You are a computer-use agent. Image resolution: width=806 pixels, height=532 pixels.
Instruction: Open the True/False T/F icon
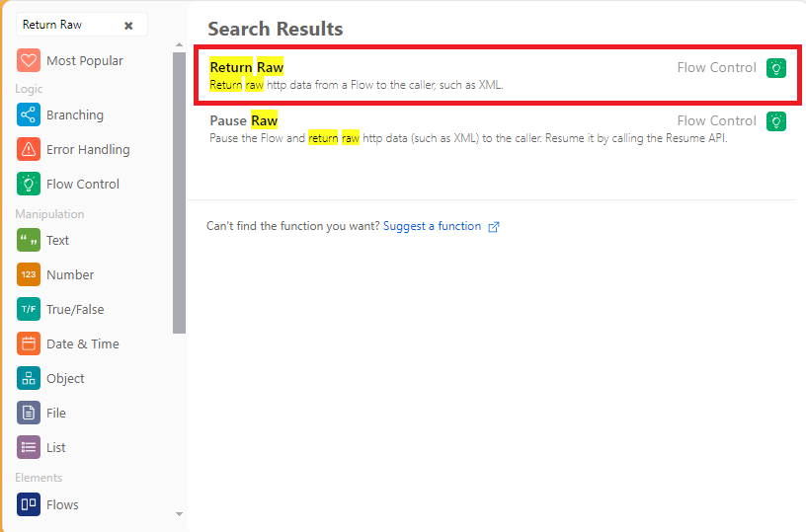[29, 309]
